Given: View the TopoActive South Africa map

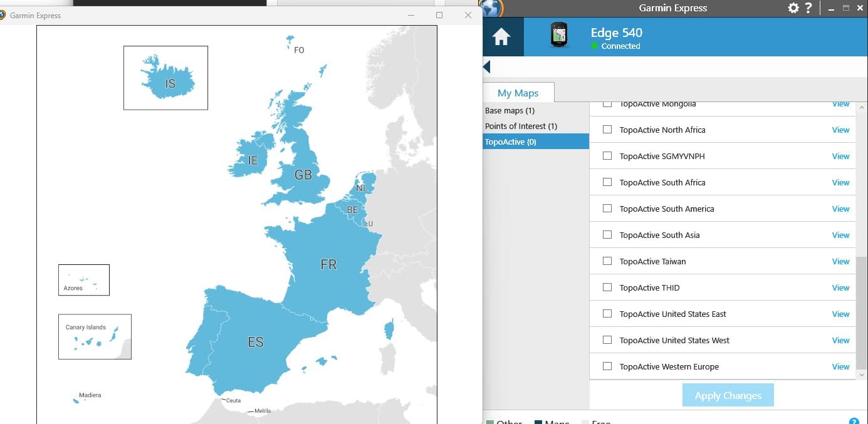Looking at the screenshot, I should tap(840, 182).
